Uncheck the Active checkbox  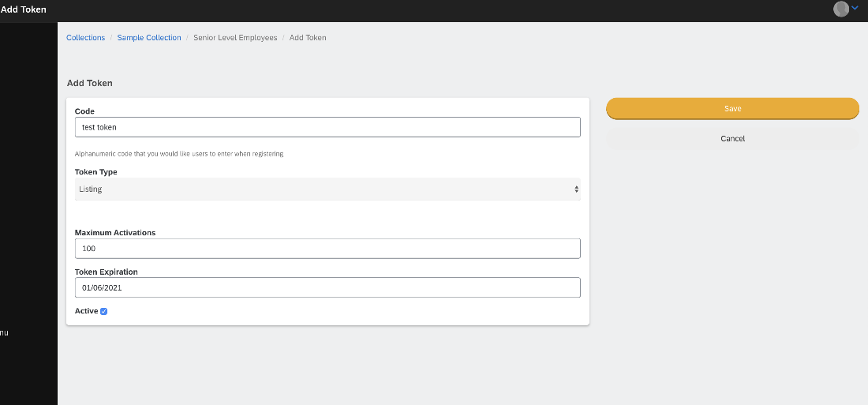[x=103, y=311]
